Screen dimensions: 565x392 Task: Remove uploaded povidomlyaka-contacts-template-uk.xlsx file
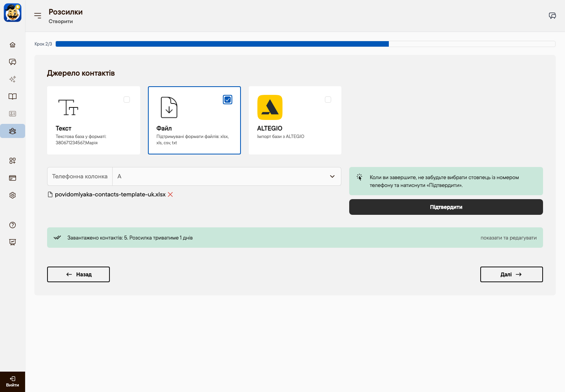[170, 194]
